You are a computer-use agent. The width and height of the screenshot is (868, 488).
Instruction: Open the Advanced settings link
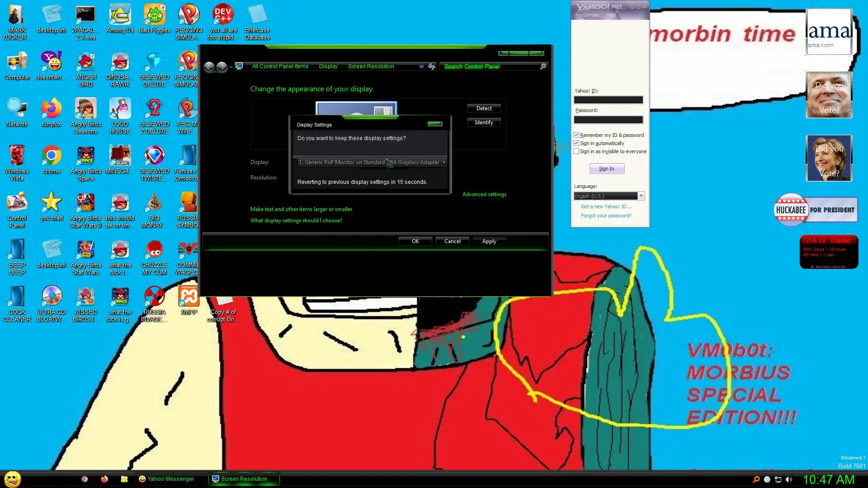[484, 194]
